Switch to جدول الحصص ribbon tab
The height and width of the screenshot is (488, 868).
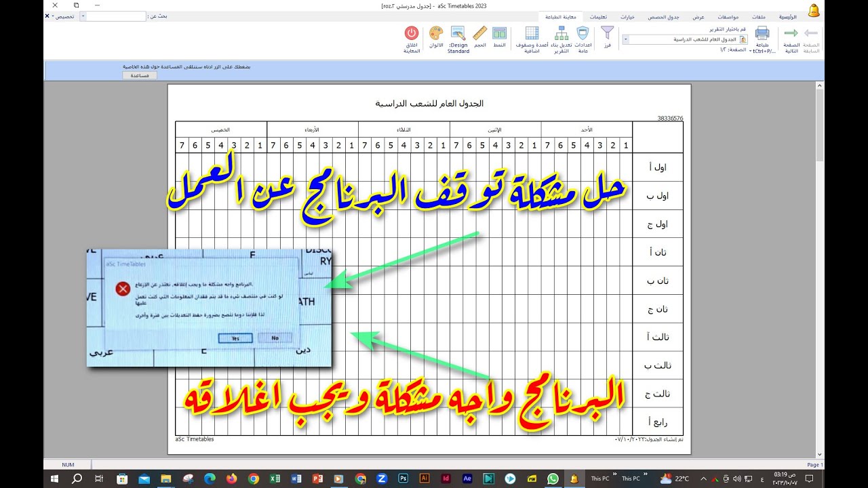pos(664,16)
